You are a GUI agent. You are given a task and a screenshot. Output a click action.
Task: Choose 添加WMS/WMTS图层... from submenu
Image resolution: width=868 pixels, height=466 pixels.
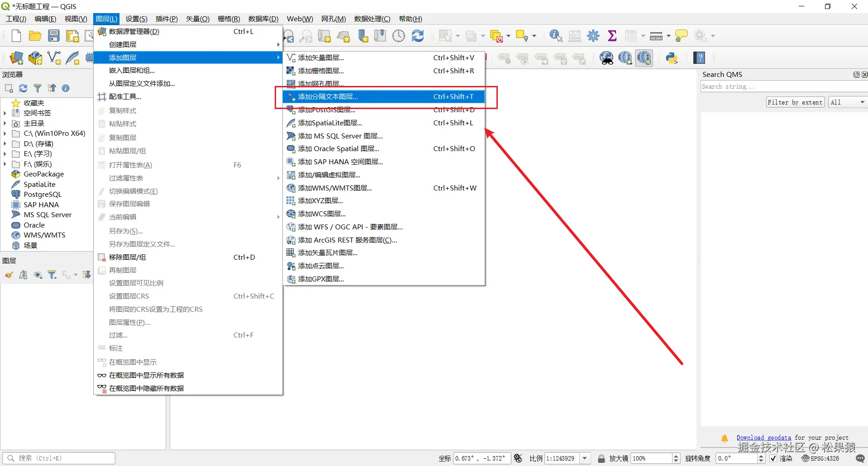[384, 188]
